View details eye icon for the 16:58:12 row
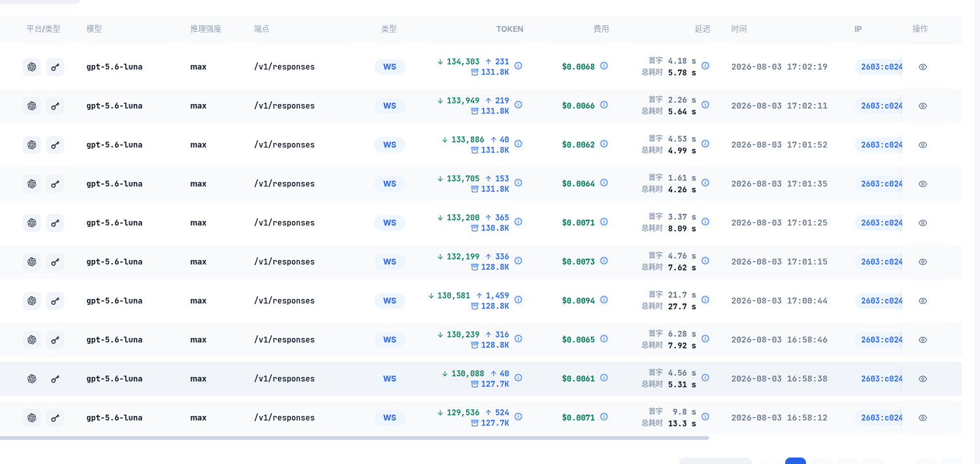980x464 pixels. (x=923, y=418)
